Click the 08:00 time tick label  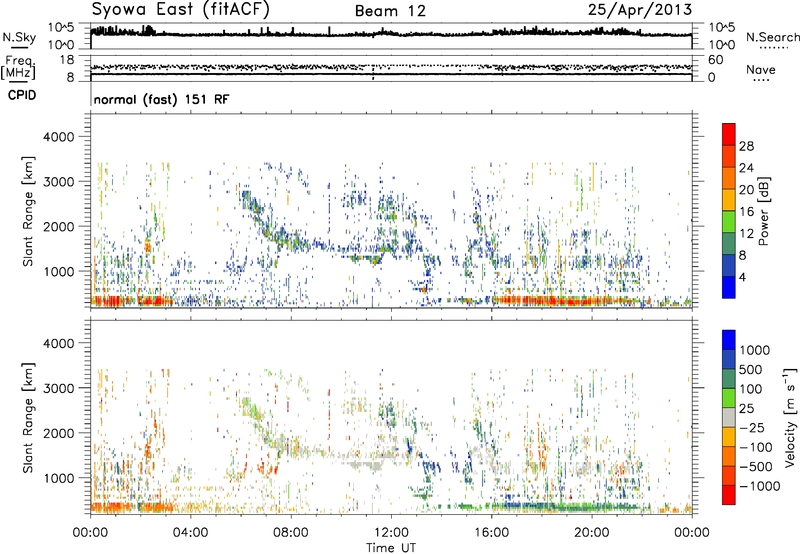pyautogui.click(x=291, y=533)
